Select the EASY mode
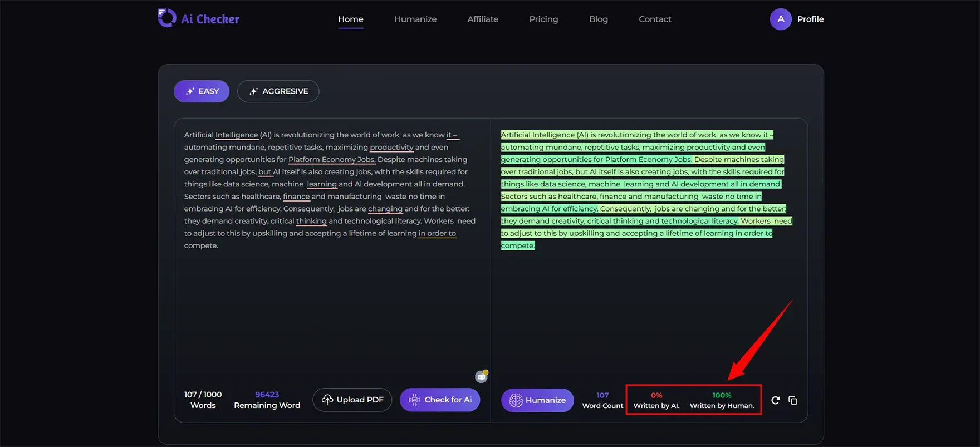 [x=202, y=91]
